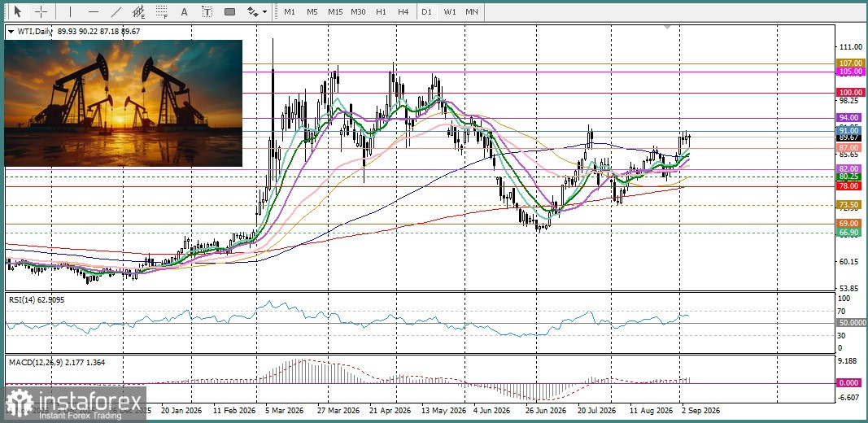Click the WTI,Daily OHLC price header
The image size is (868, 423).
tap(79, 32)
